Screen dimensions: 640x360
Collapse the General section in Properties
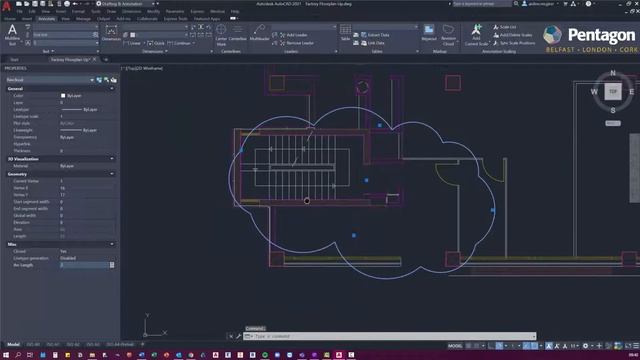pos(112,89)
